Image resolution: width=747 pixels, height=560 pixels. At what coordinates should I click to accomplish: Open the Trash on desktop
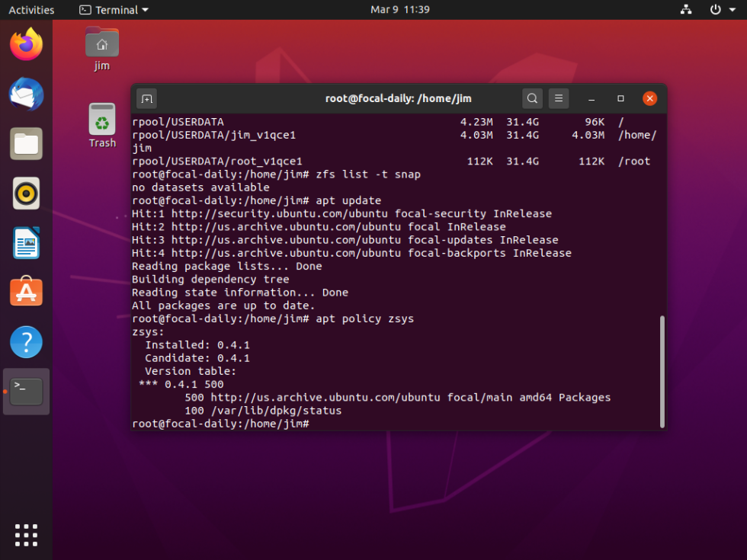coord(102,126)
